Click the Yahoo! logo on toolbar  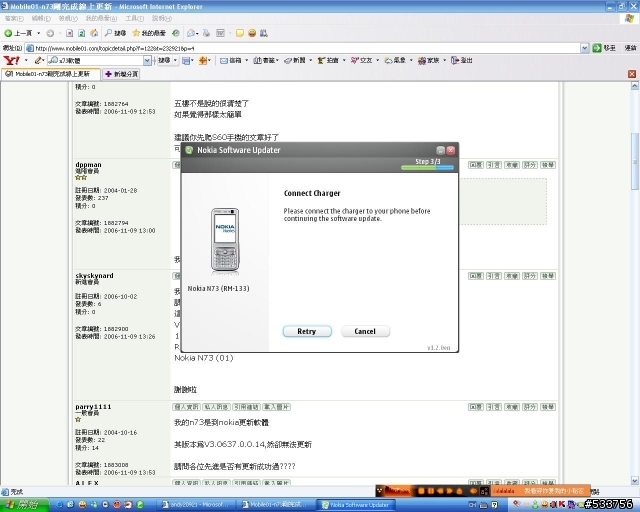11,60
